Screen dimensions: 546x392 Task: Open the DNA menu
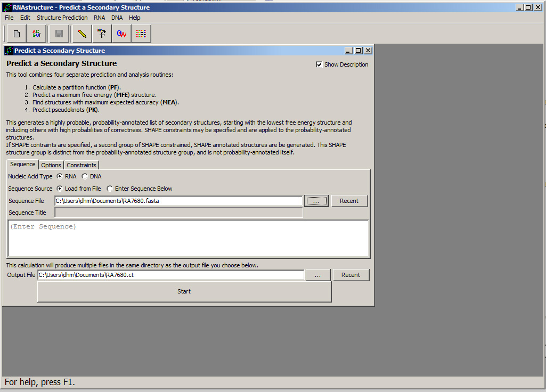pyautogui.click(x=117, y=18)
